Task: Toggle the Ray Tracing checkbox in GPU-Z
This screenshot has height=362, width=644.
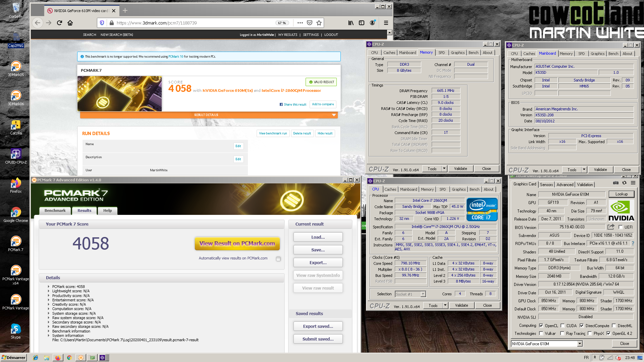Action: [562, 333]
